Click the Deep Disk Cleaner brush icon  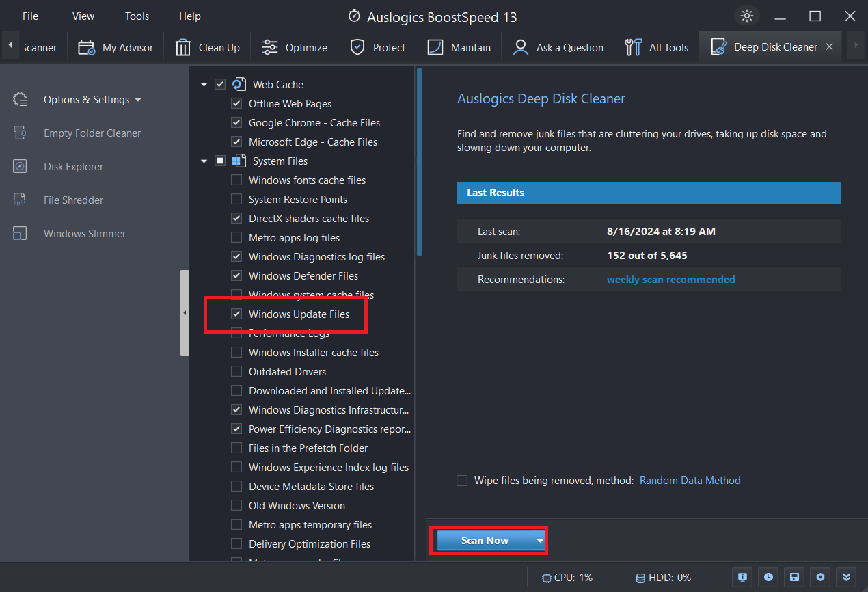pos(718,46)
